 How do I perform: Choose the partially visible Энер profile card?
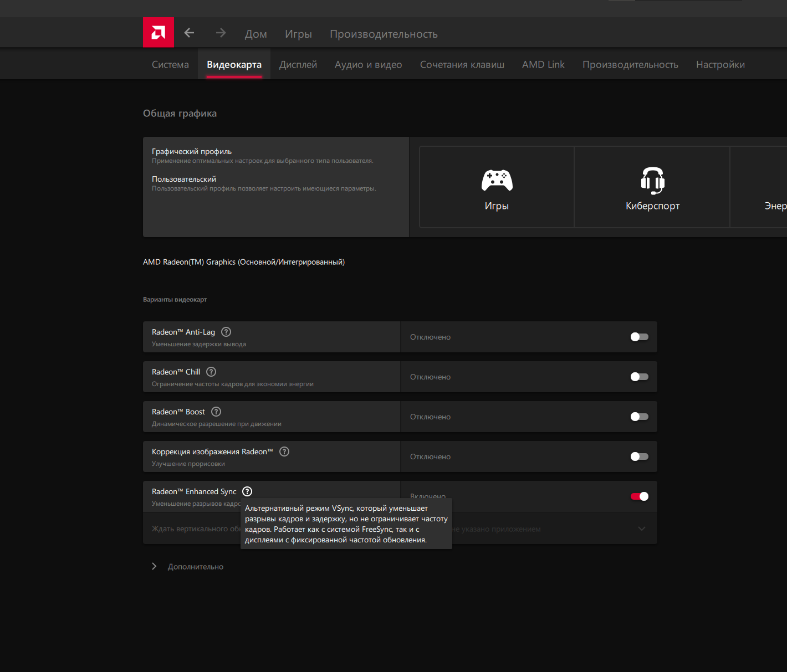click(759, 187)
